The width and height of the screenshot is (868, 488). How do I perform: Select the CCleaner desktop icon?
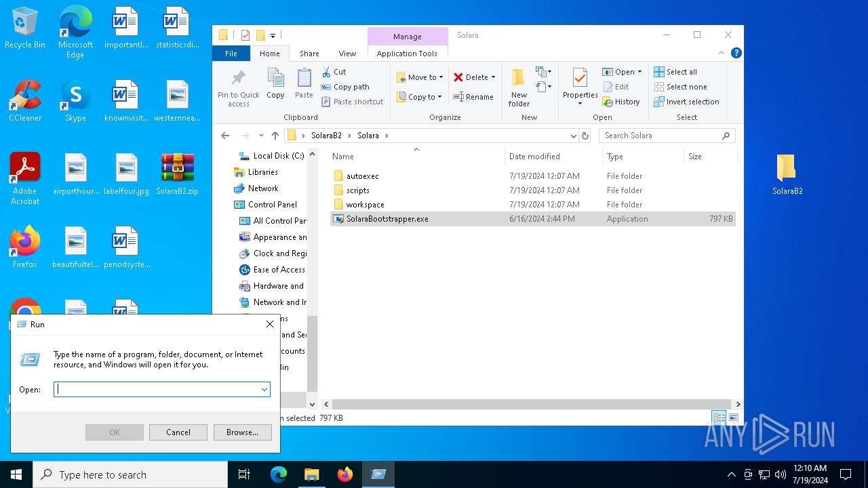coord(25,101)
